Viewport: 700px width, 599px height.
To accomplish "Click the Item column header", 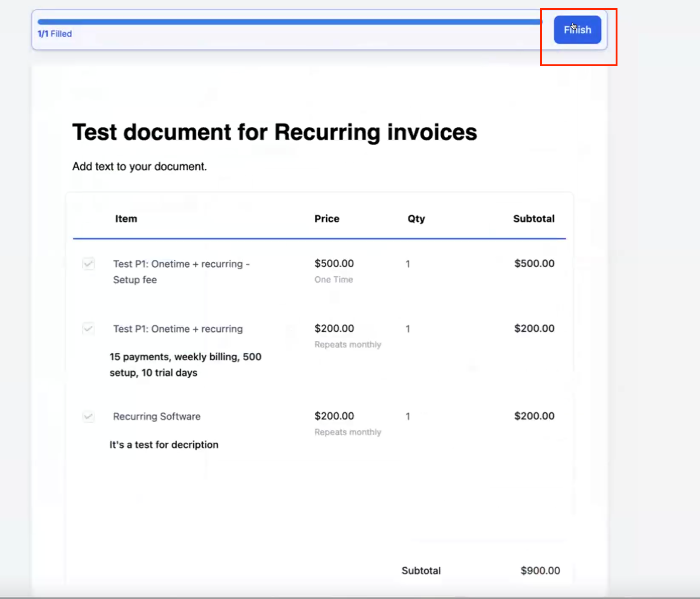I will (x=126, y=219).
